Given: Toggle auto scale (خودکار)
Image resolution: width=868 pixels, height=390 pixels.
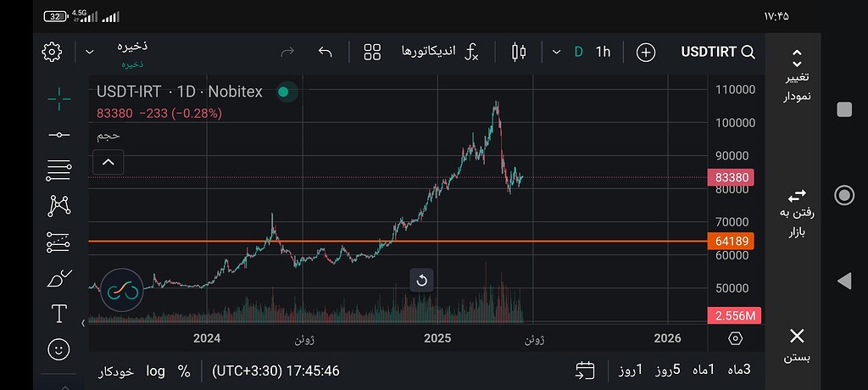Looking at the screenshot, I should point(116,371).
